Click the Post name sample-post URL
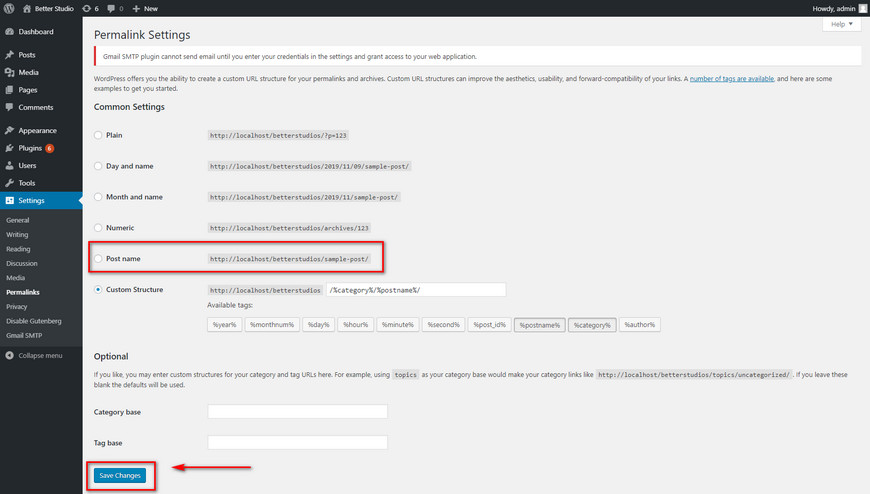Screen dimensions: 870x494 coord(289,259)
